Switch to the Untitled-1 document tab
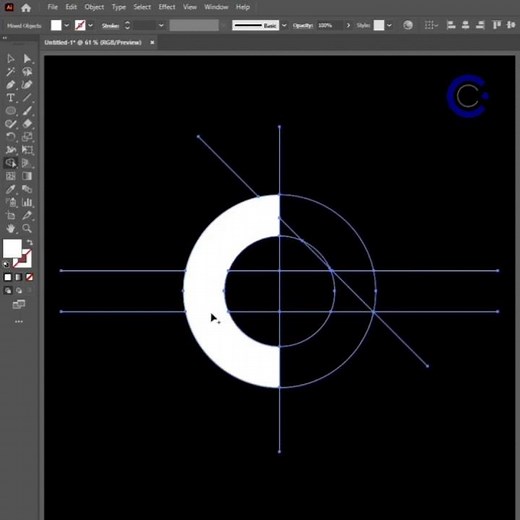 93,42
